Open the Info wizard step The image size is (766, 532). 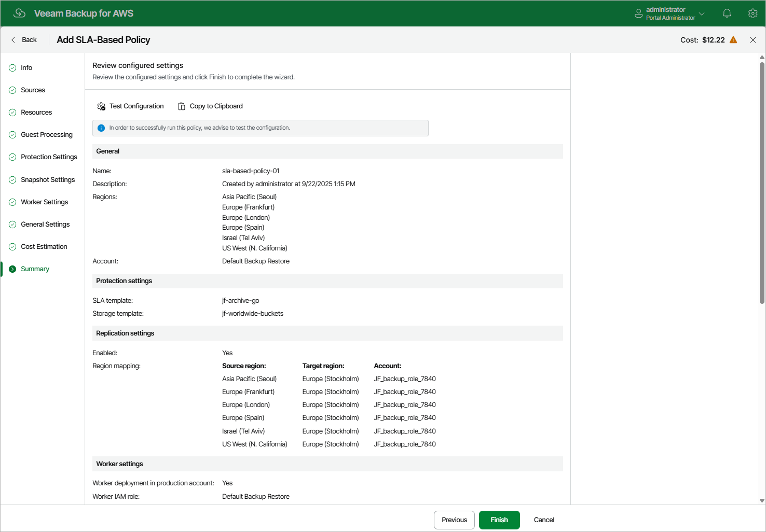(x=26, y=68)
